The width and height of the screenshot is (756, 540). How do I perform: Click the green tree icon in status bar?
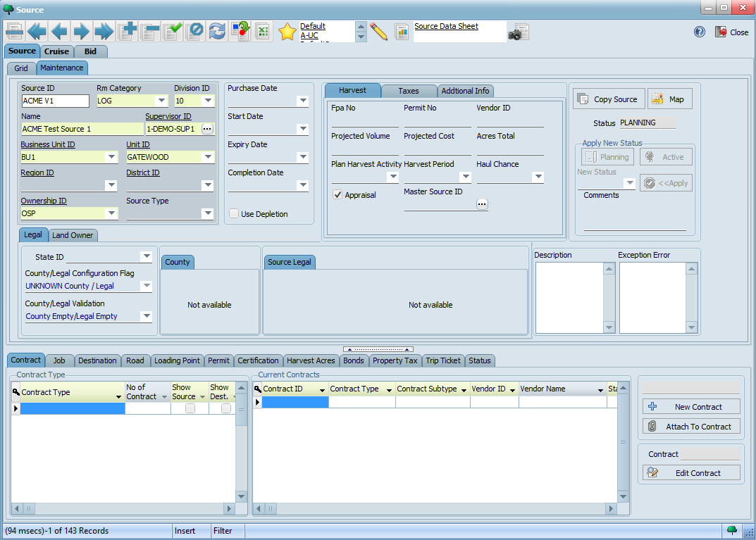coord(732,530)
